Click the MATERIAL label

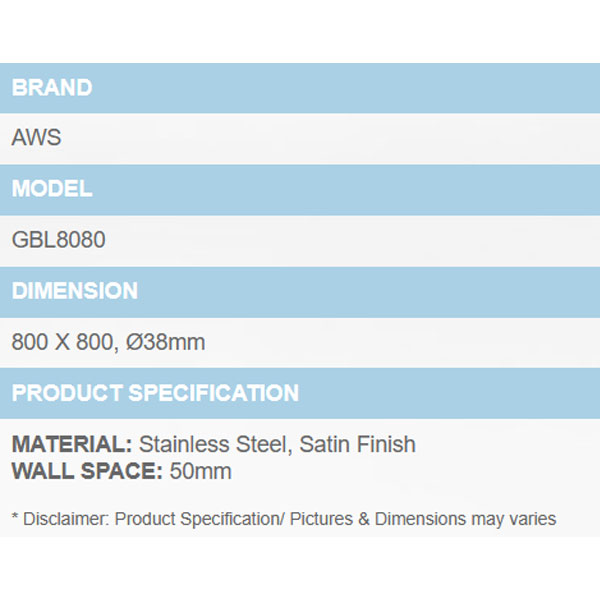[72, 444]
